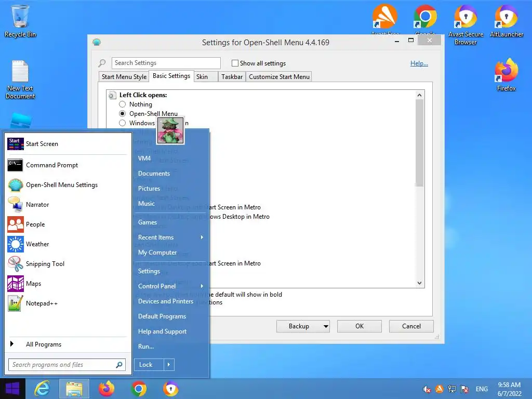Focus the Search Settings field

(166, 63)
